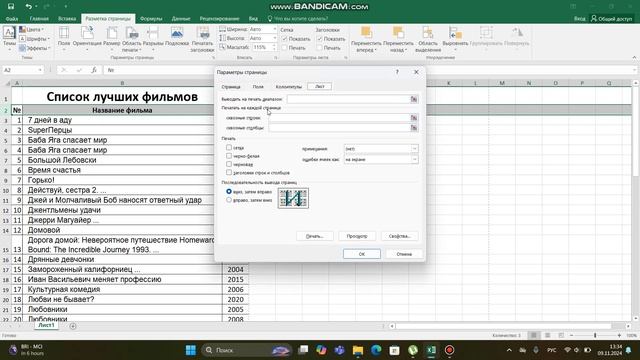Open the Темы themes gallery icon
Screen dimensions: 640x360
[x=9, y=33]
